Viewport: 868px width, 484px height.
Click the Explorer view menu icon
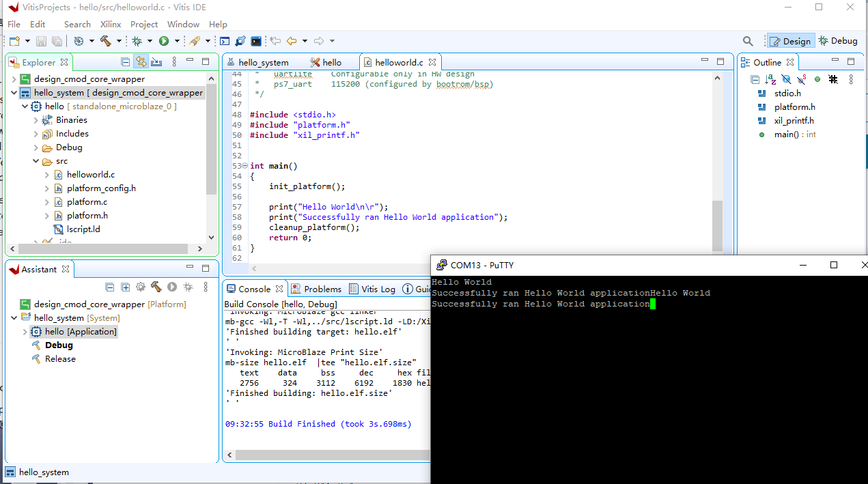[x=174, y=62]
